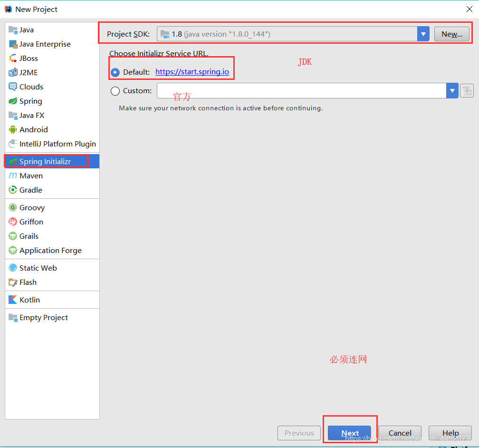Click the Kotlin K icon
This screenshot has width=479, height=448.
(x=13, y=300)
